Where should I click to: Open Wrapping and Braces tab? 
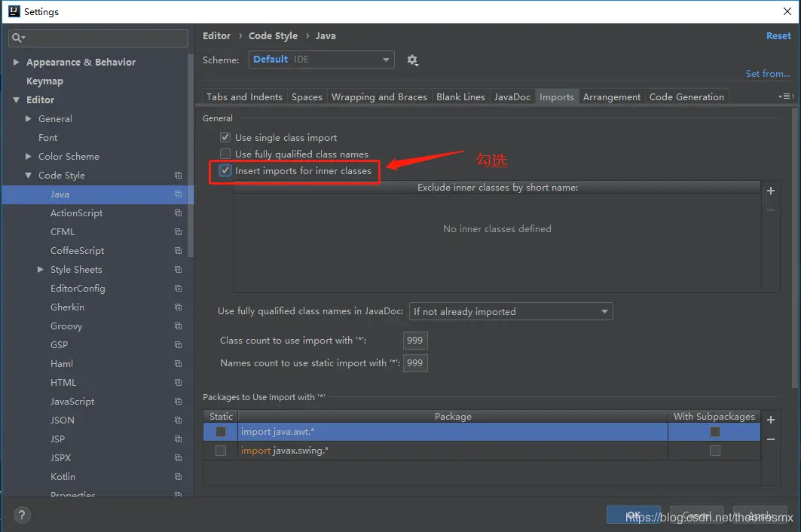[x=379, y=96]
